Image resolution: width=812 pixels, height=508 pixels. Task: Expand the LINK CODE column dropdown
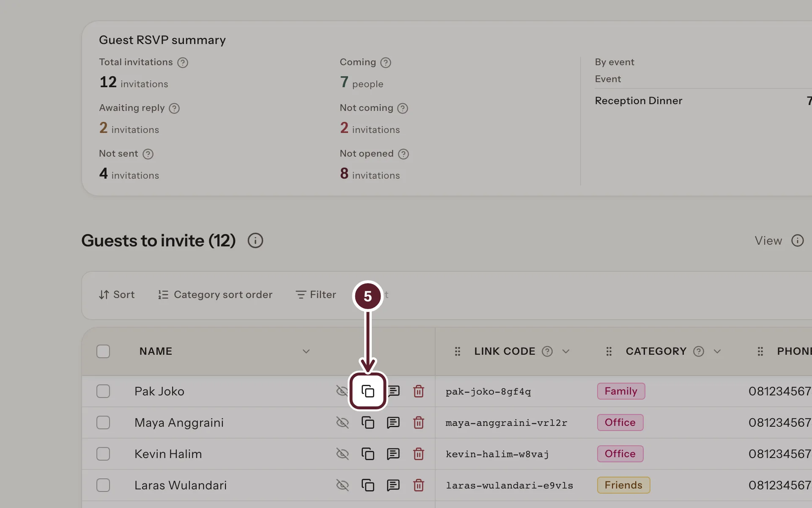pos(566,351)
